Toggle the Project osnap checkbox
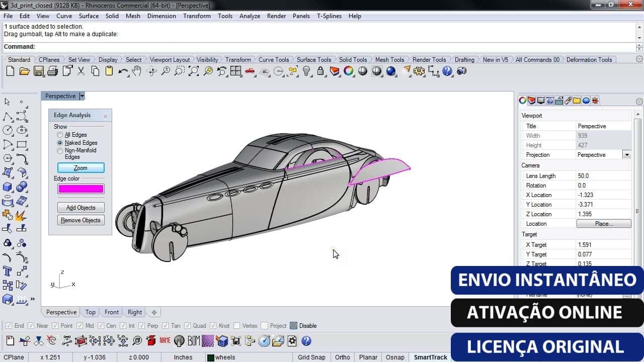Viewport: 644px width, 362px height. pyautogui.click(x=265, y=326)
